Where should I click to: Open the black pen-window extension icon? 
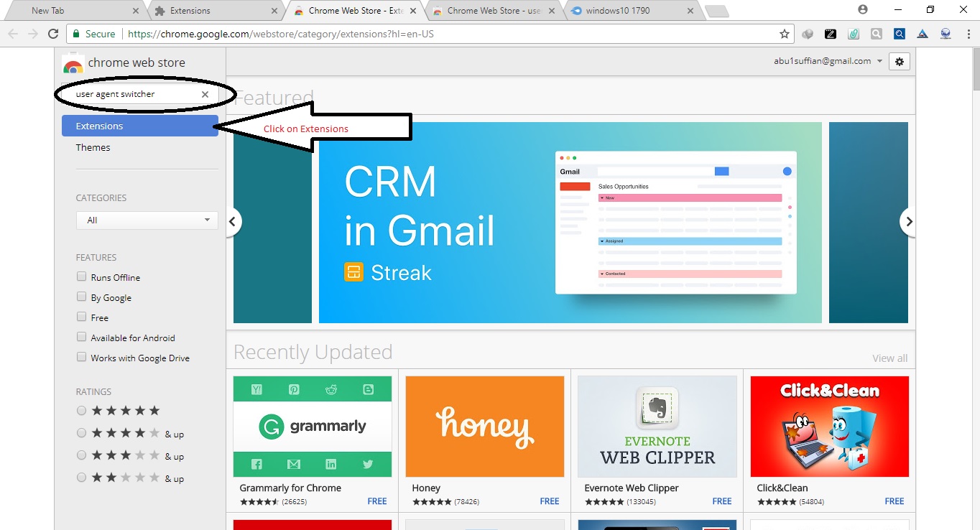[831, 34]
